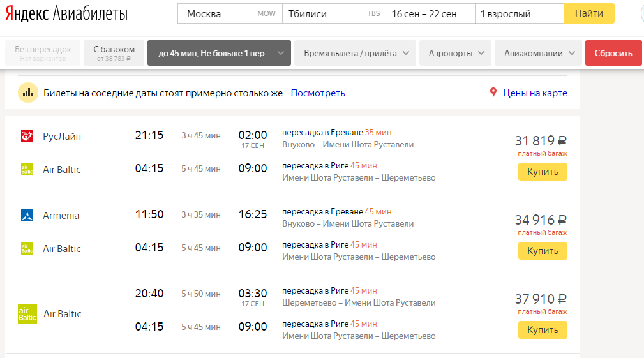Click the 5 ч 50 мин duration

(201, 294)
